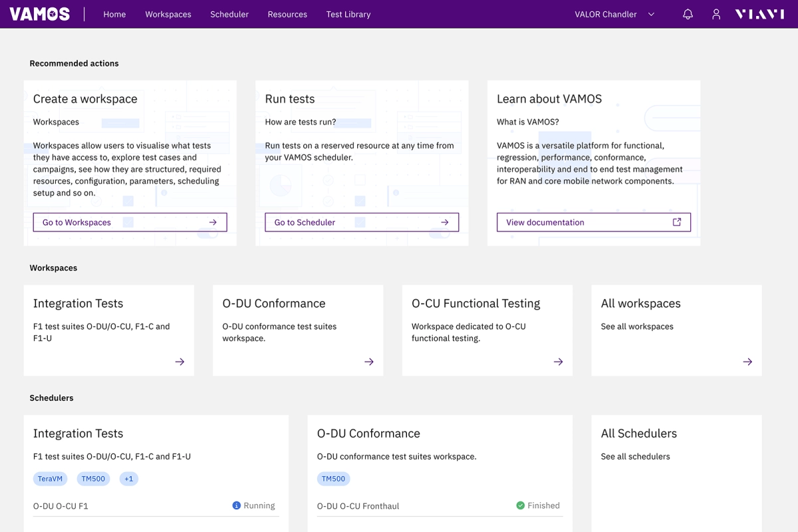Open the Home menu item
The width and height of the screenshot is (798, 532).
(114, 14)
